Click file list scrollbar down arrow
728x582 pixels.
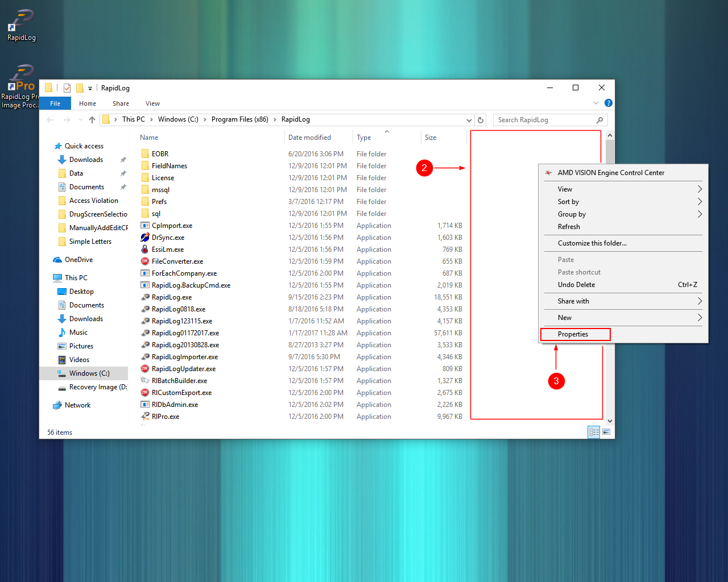pyautogui.click(x=610, y=421)
